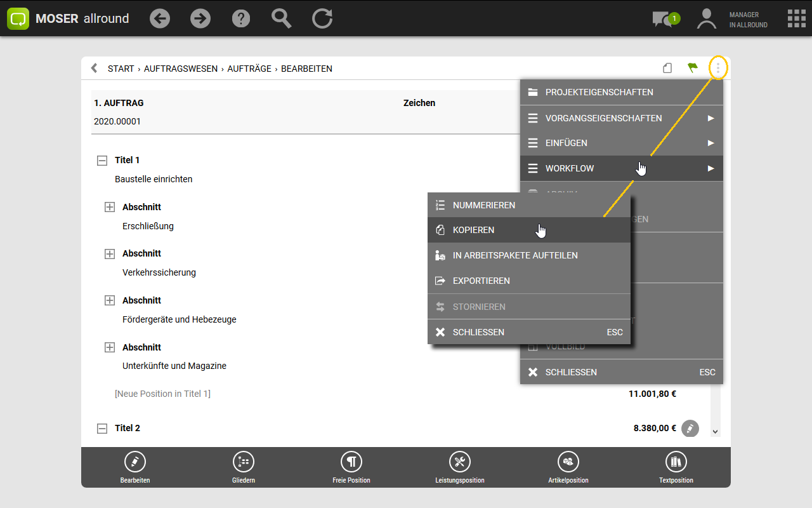Choose Exportieren from the submenu

(481, 281)
